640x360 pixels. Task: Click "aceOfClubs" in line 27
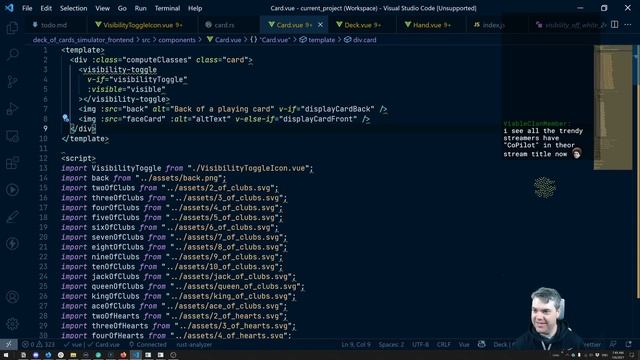coord(113,306)
